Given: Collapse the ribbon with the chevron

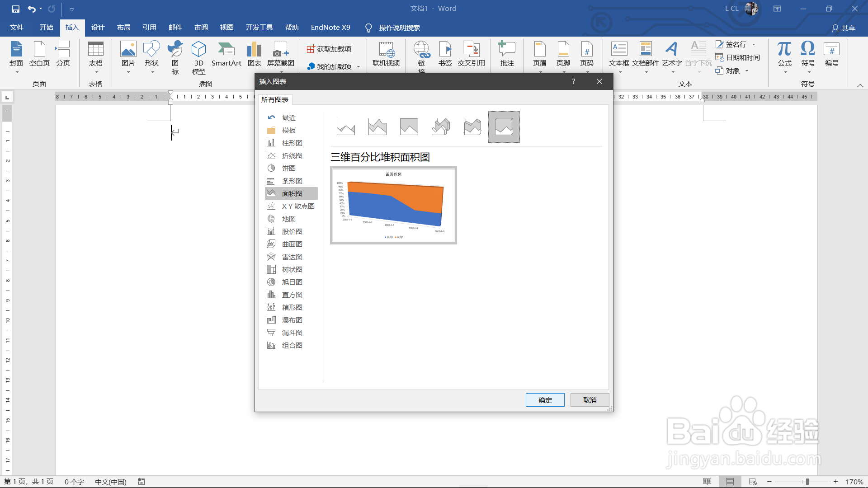Looking at the screenshot, I should pyautogui.click(x=860, y=85).
